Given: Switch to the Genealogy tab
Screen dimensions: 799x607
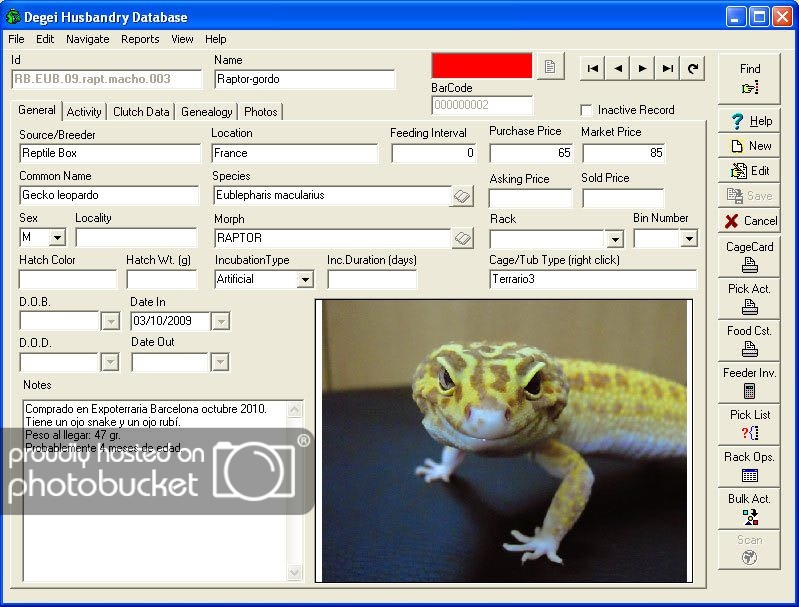Looking at the screenshot, I should (x=207, y=112).
